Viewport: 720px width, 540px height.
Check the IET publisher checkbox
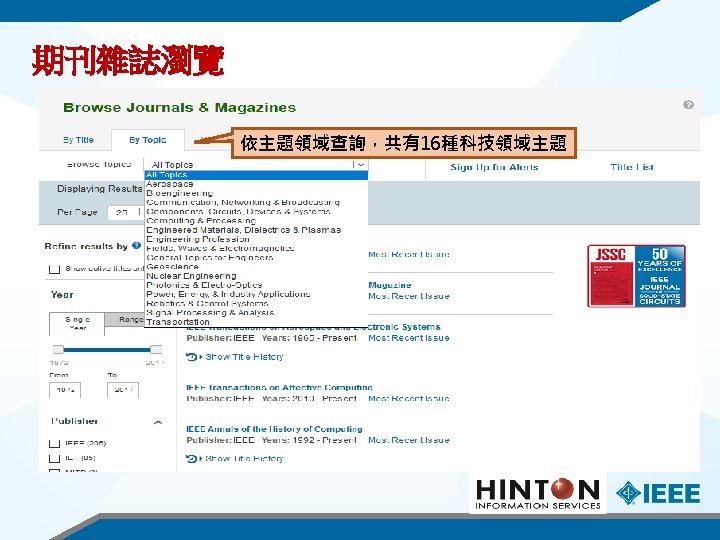click(54, 458)
